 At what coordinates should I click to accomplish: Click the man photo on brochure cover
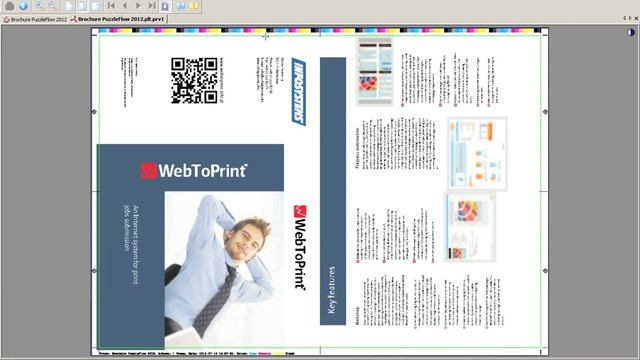click(x=224, y=270)
